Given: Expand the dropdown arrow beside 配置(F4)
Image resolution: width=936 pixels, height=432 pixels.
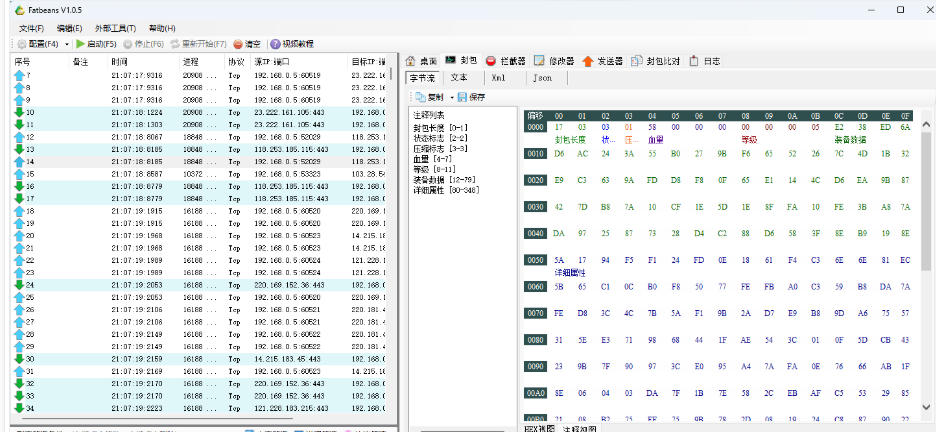Looking at the screenshot, I should (67, 44).
